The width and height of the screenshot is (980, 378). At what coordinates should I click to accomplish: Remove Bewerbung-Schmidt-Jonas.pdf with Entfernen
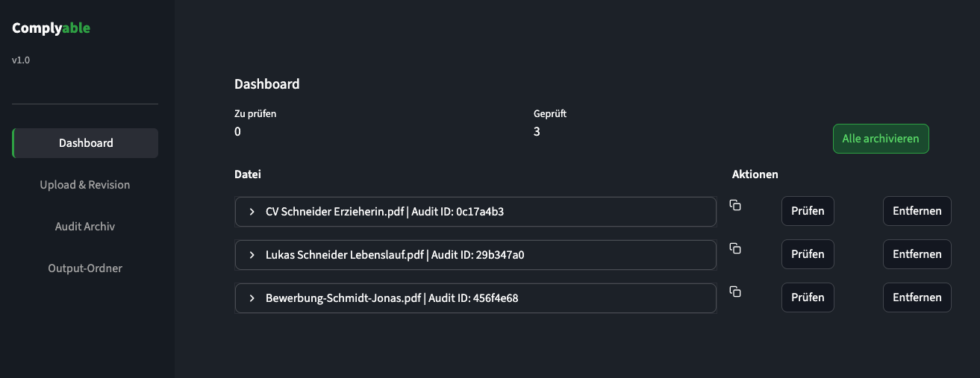917,297
